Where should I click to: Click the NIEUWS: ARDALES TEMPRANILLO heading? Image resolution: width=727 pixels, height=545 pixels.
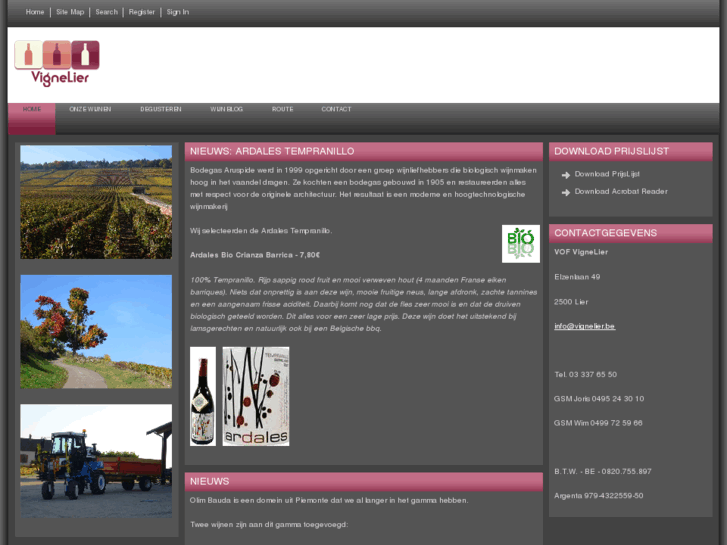[x=272, y=151]
